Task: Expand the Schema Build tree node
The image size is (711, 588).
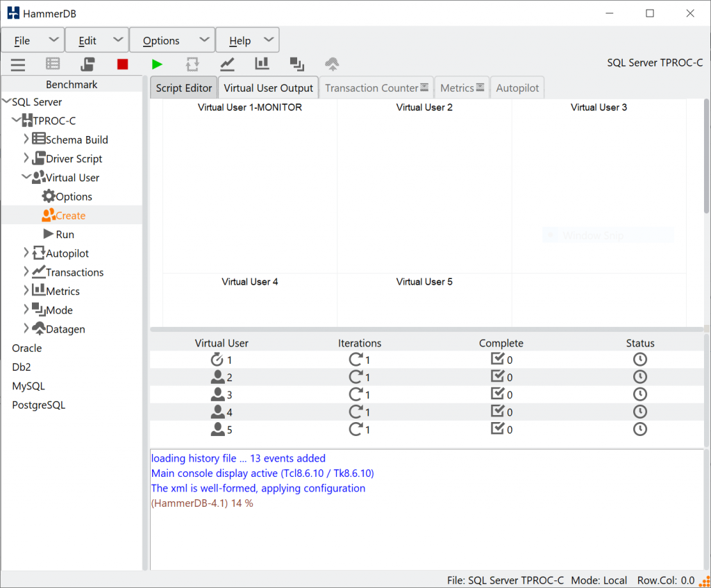Action: 26,140
